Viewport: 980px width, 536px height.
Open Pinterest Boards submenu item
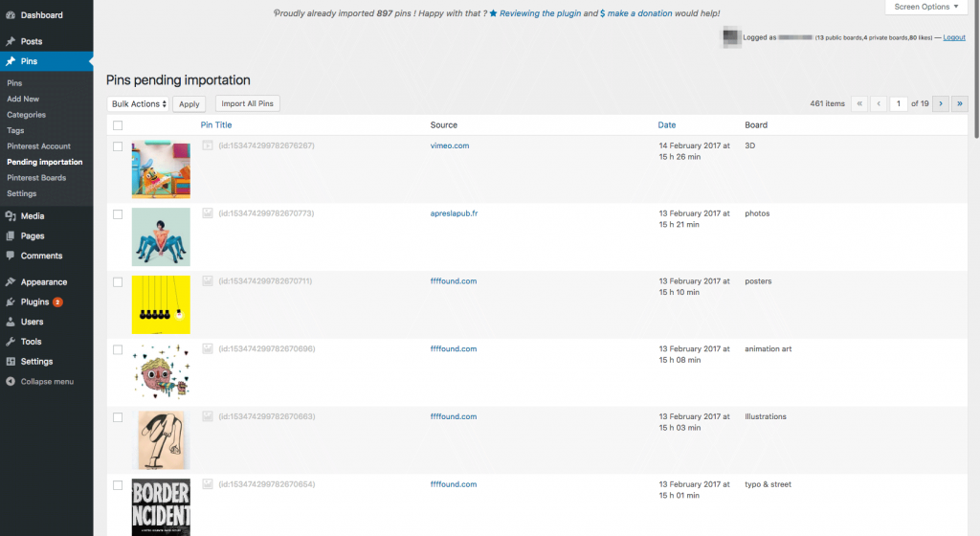[36, 178]
